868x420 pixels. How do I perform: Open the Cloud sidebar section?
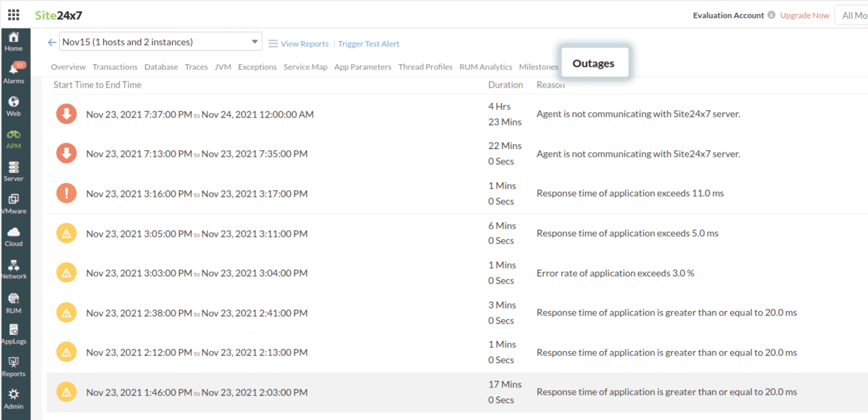[x=14, y=236]
